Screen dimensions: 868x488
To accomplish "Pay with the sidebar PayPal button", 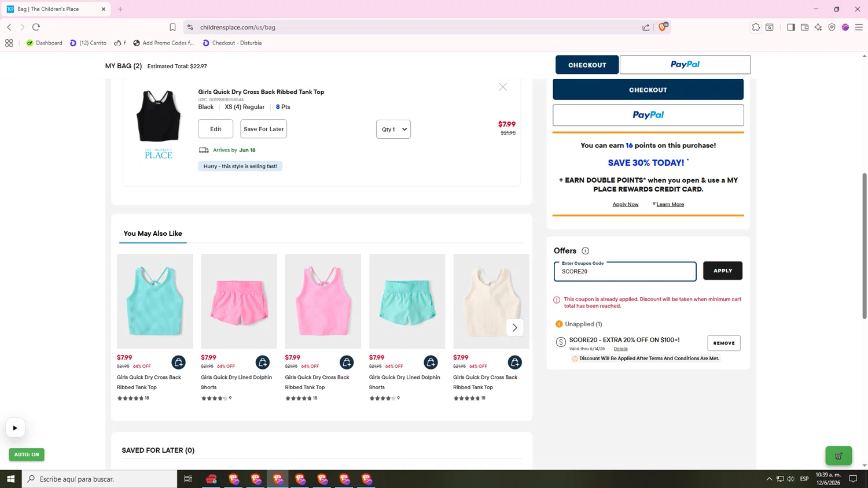I will [648, 115].
